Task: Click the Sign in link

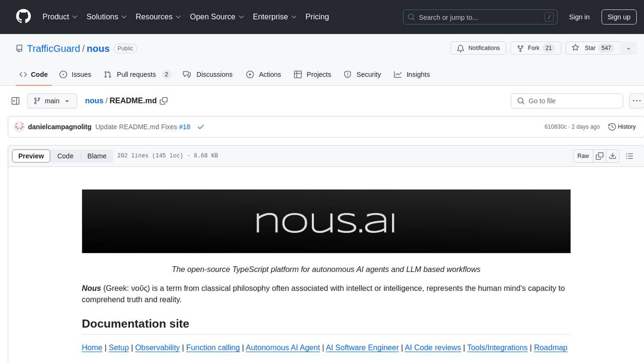Action: (579, 17)
